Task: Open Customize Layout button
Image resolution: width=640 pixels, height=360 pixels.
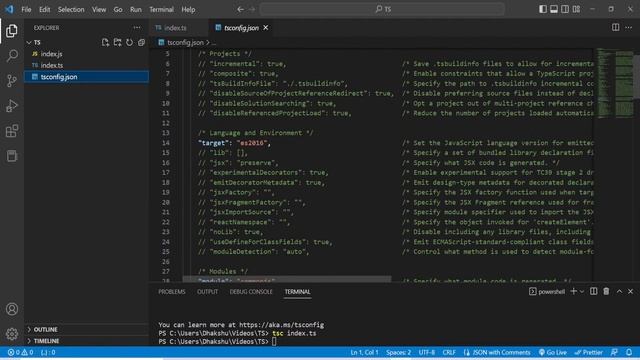Action: [x=576, y=9]
